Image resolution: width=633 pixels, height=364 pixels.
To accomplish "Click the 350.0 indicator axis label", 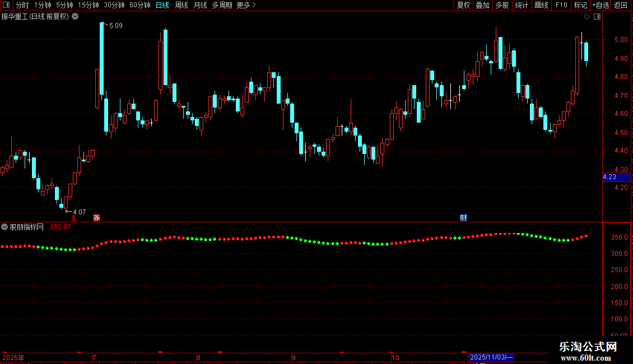I will (x=619, y=237).
